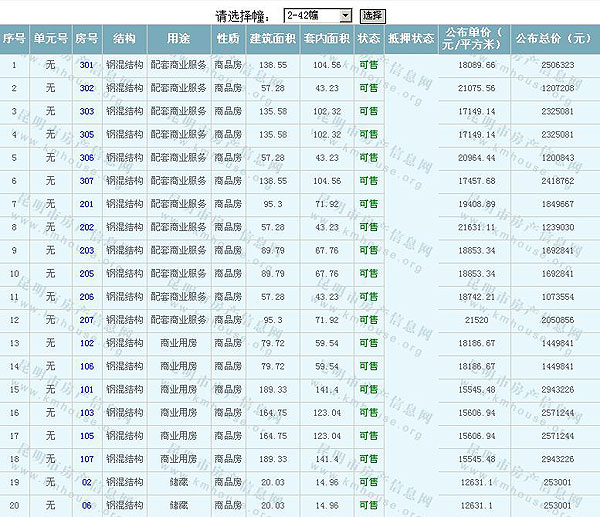Click total price cell 2506323
Image resolution: width=600 pixels, height=517 pixels.
[x=557, y=65]
